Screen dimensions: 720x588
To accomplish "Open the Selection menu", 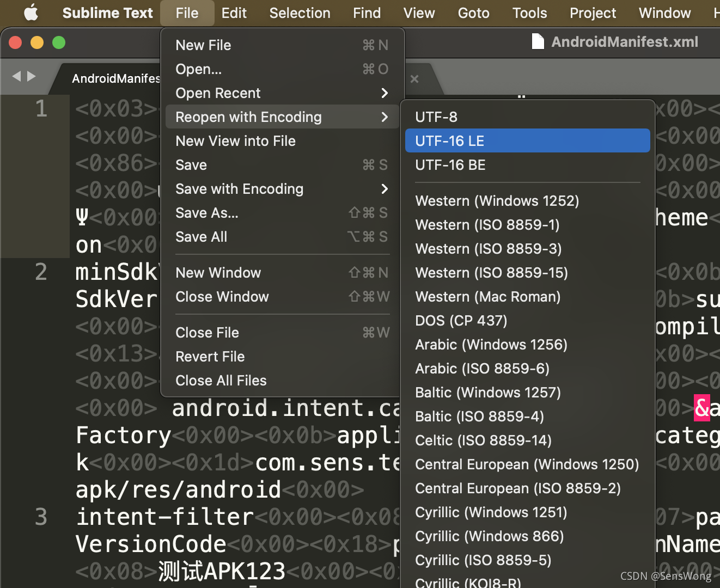I will 300,13.
